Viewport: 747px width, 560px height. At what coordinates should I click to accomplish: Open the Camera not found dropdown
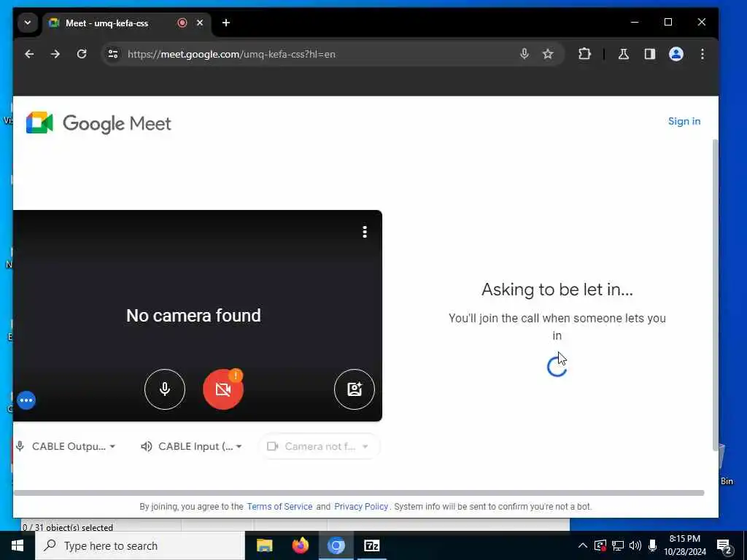pyautogui.click(x=319, y=446)
